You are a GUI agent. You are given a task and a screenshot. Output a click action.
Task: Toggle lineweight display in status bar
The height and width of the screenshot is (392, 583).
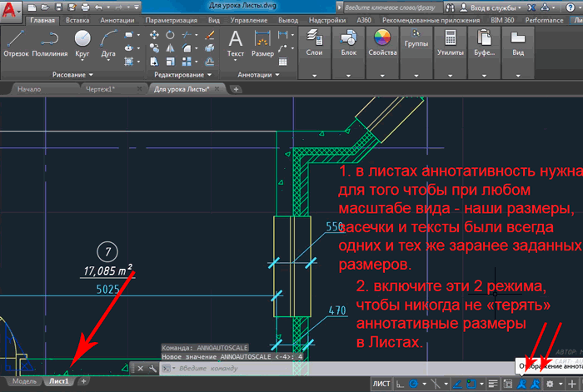493,384
